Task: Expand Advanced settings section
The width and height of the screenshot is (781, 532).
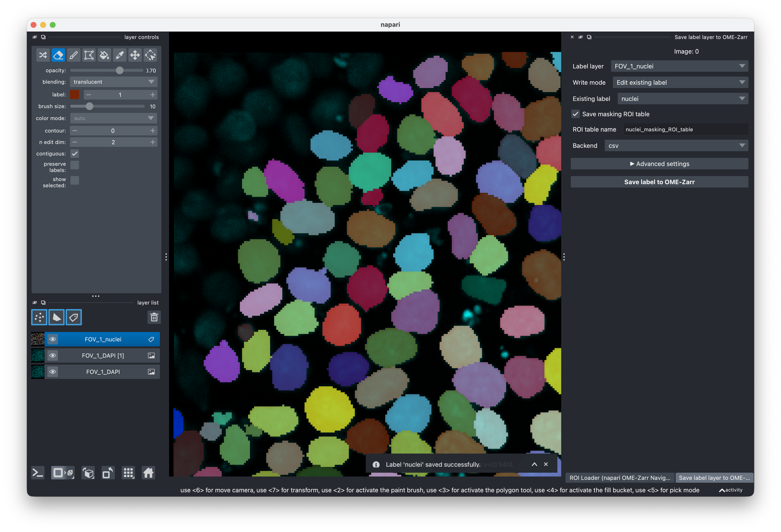Action: (x=659, y=164)
